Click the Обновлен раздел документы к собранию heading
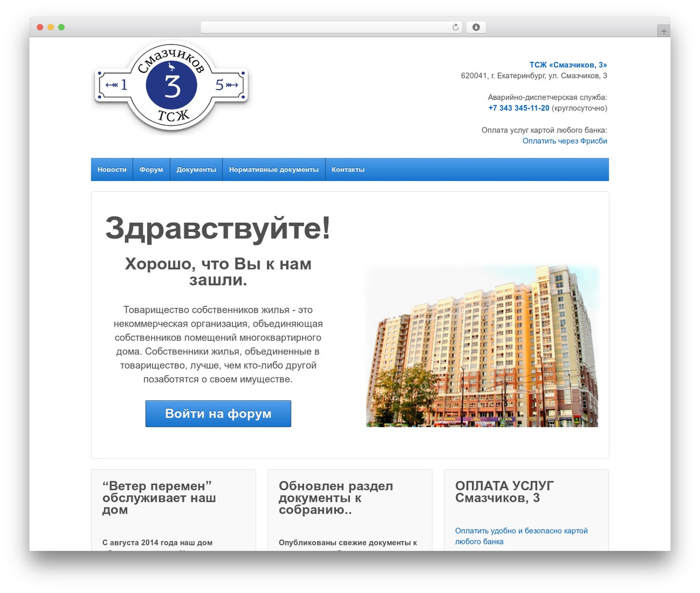The height and width of the screenshot is (593, 700). pos(336,498)
